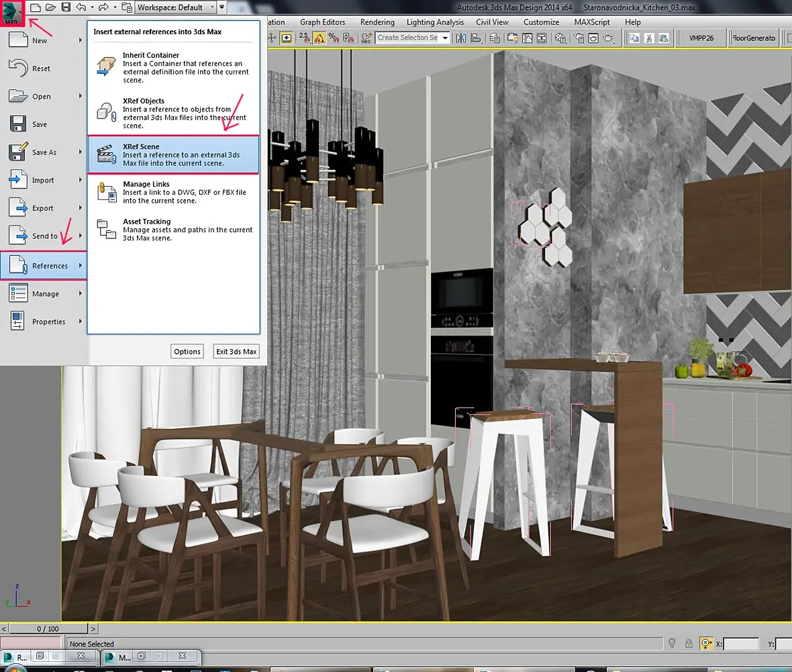This screenshot has height=672, width=792.
Task: Choose XRef Scene from the References menu
Action: tap(173, 154)
